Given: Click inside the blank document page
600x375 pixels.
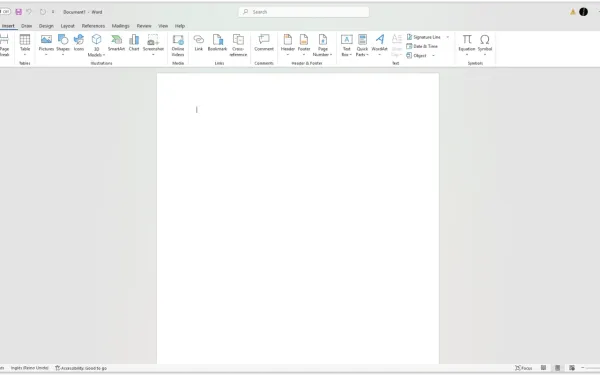Looking at the screenshot, I should [x=298, y=218].
